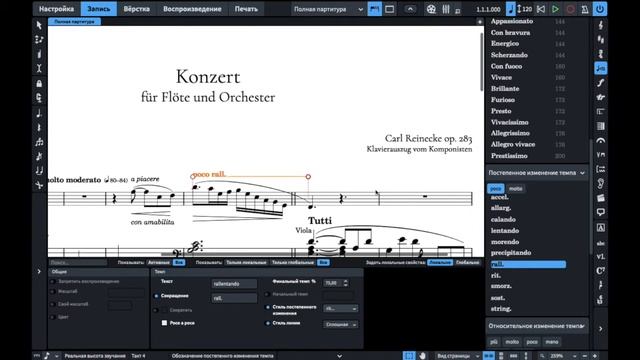Click the score vertical scrollbar

[x=482, y=62]
